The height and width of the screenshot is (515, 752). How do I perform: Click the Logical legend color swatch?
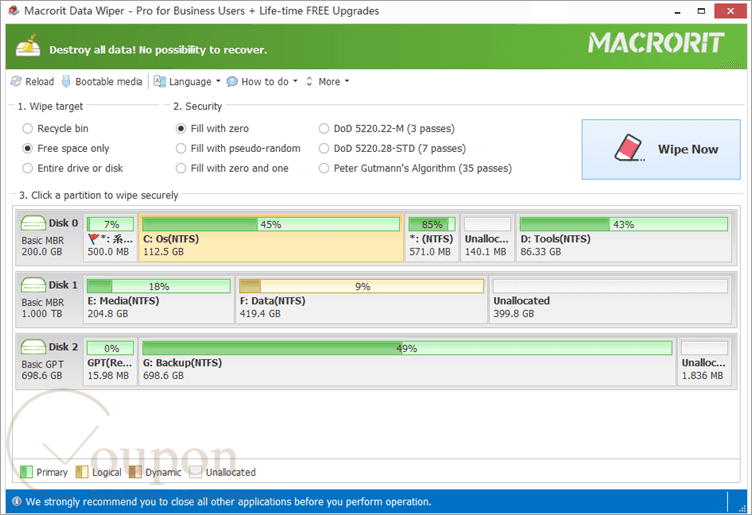pos(82,472)
